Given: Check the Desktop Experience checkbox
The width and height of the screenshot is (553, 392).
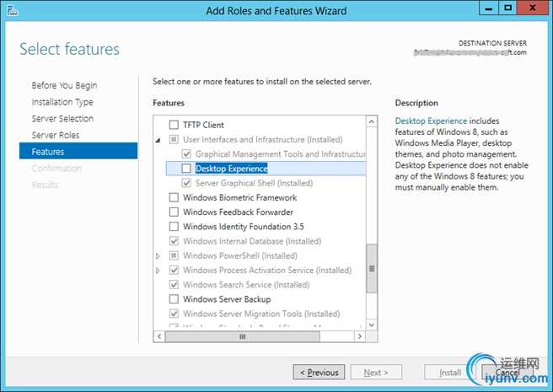Looking at the screenshot, I should coord(186,169).
